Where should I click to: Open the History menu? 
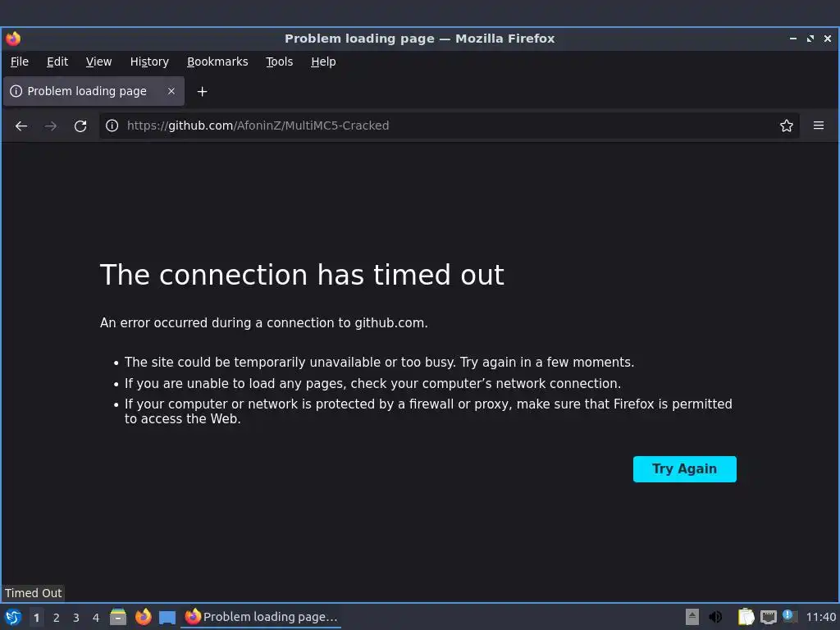point(149,62)
